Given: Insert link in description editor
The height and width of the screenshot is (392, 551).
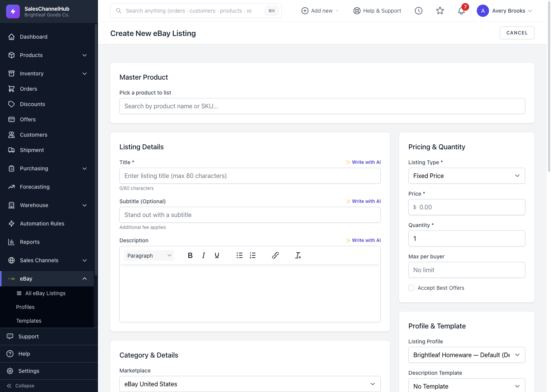Looking at the screenshot, I should point(275,255).
